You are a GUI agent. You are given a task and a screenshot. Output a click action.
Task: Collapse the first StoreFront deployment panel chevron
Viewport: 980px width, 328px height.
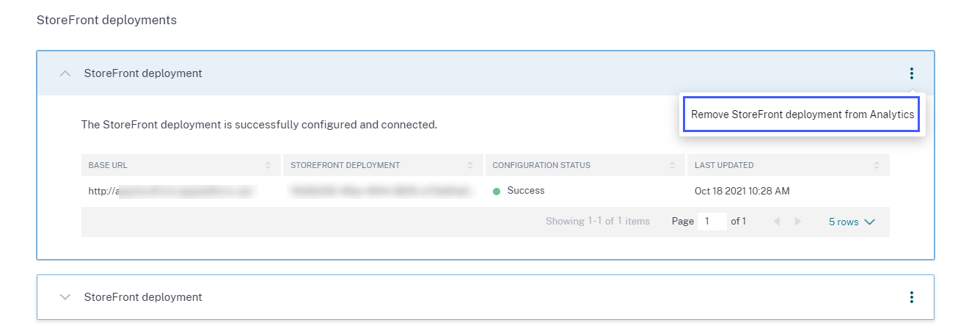pyautogui.click(x=65, y=73)
